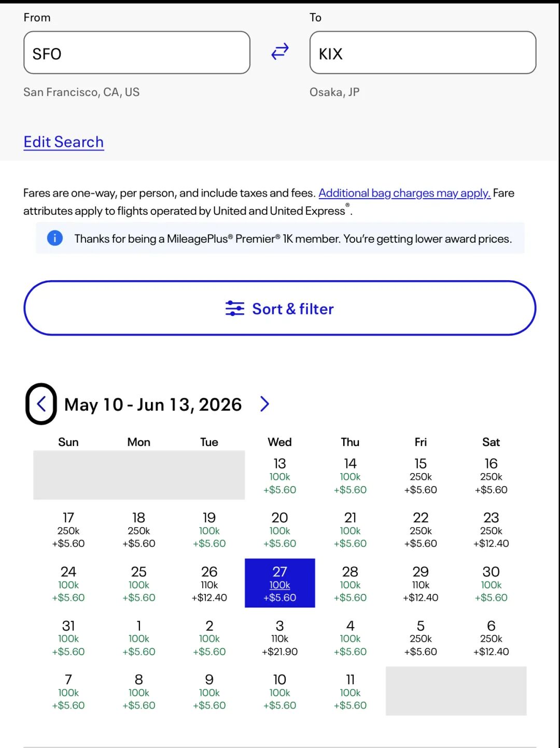The width and height of the screenshot is (560, 748).
Task: Click the Edit Search link
Action: click(64, 142)
